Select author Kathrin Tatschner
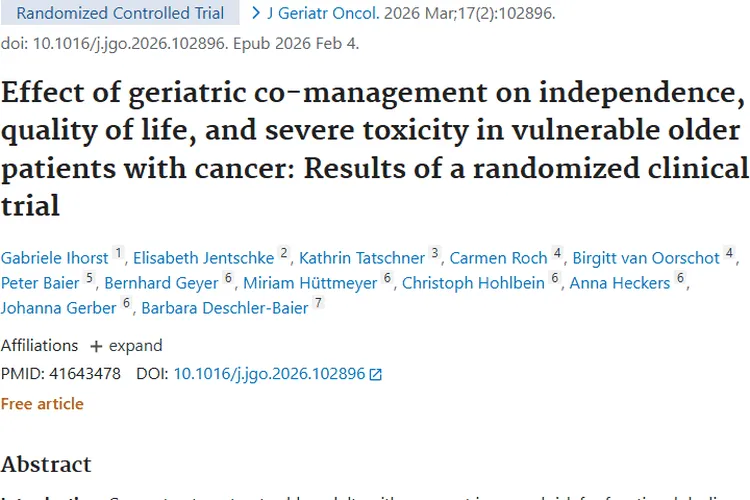The height and width of the screenshot is (500, 750). (x=361, y=258)
